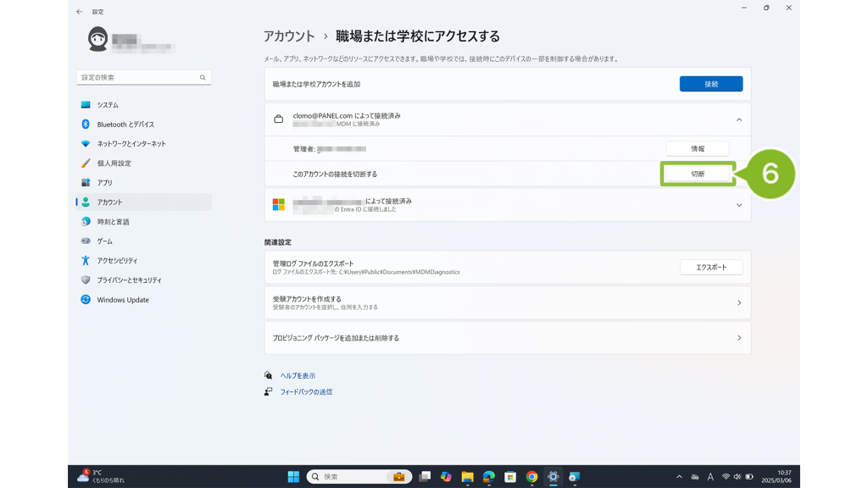Click the feedback icon beside フィードバックの送信
Image resolution: width=868 pixels, height=488 pixels.
point(269,391)
